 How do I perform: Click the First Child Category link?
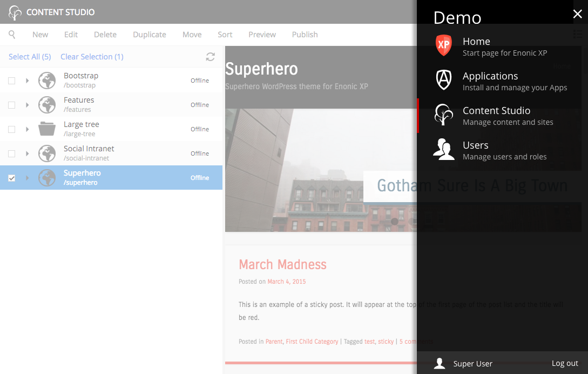[x=312, y=342]
